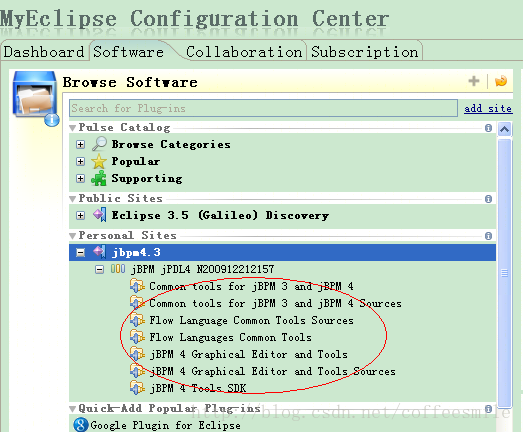Click the puzzle icon beside Supporting
The height and width of the screenshot is (432, 523).
[99, 178]
